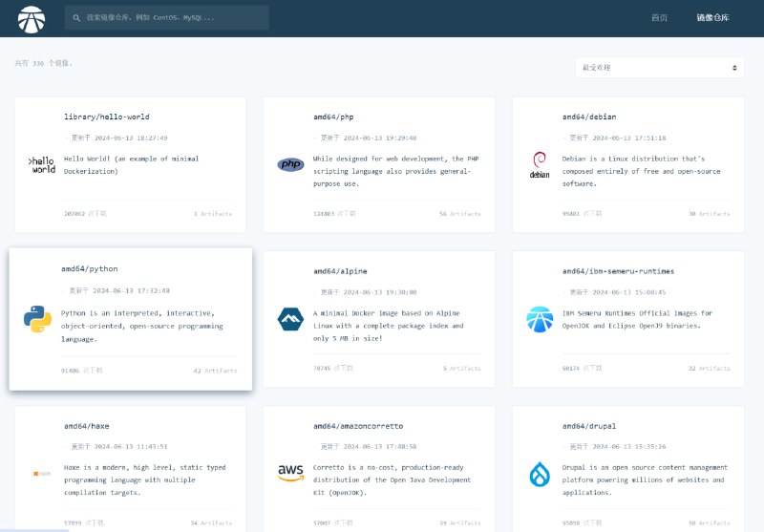Click the python card download count
764x532 pixels.
coord(82,371)
